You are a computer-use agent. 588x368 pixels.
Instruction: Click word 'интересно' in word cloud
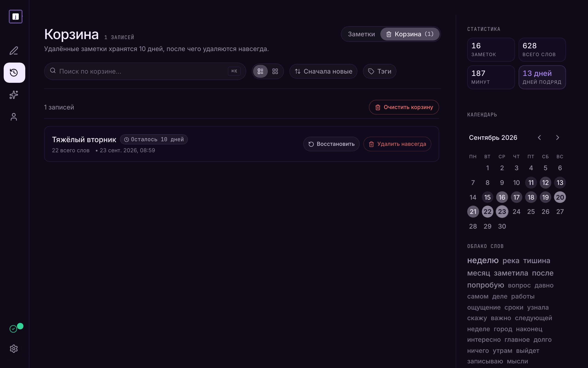pos(484,339)
